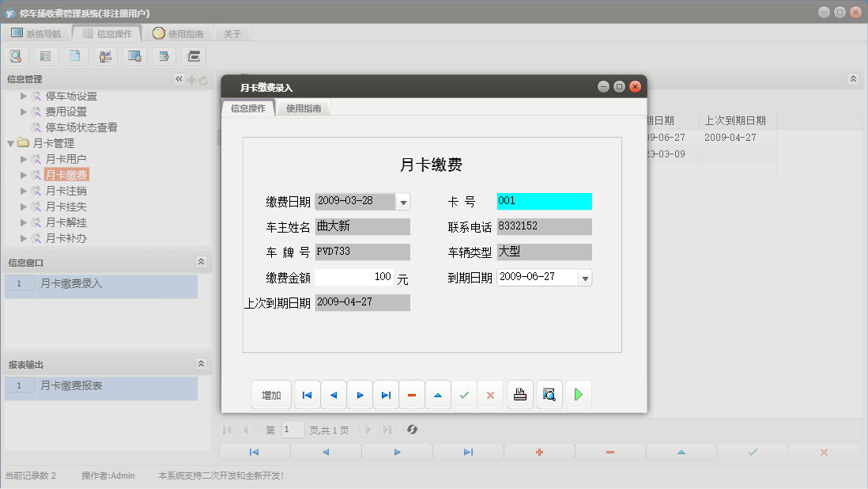Open the 到期日期 date dropdown
The image size is (868, 489).
click(x=585, y=277)
